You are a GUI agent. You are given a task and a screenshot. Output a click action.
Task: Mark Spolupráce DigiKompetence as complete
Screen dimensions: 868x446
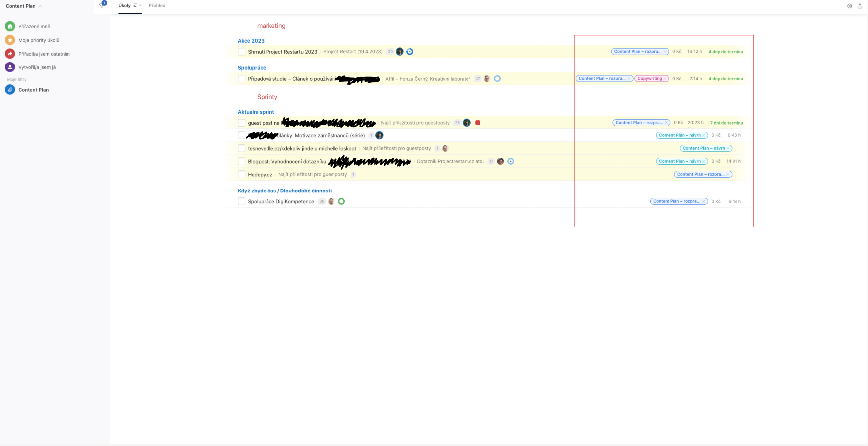(x=241, y=201)
